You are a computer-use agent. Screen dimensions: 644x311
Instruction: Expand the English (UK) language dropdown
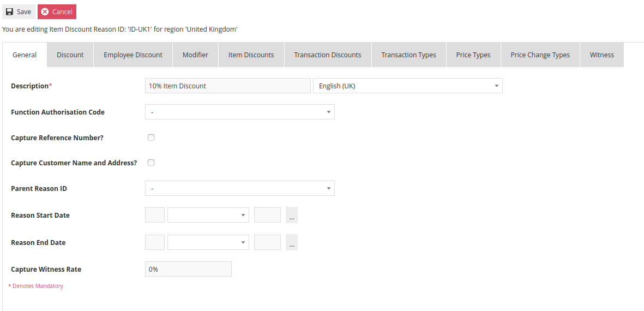click(x=408, y=86)
